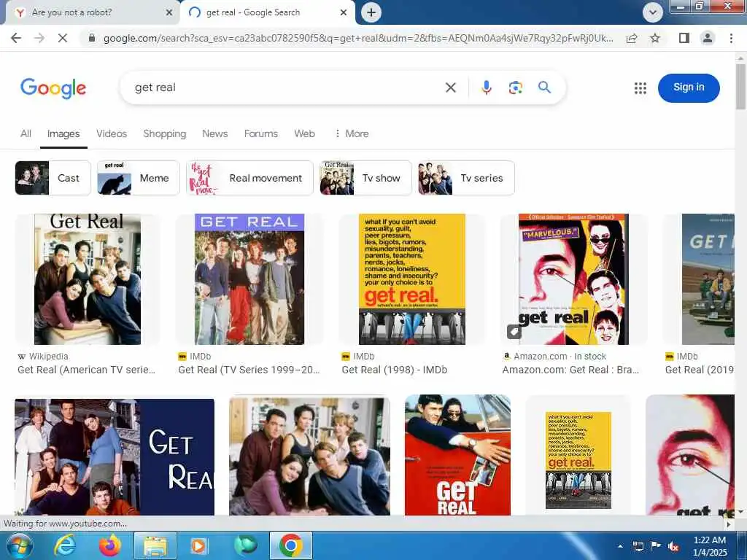Toggle the browser side panel
The width and height of the screenshot is (747, 560).
tap(684, 38)
